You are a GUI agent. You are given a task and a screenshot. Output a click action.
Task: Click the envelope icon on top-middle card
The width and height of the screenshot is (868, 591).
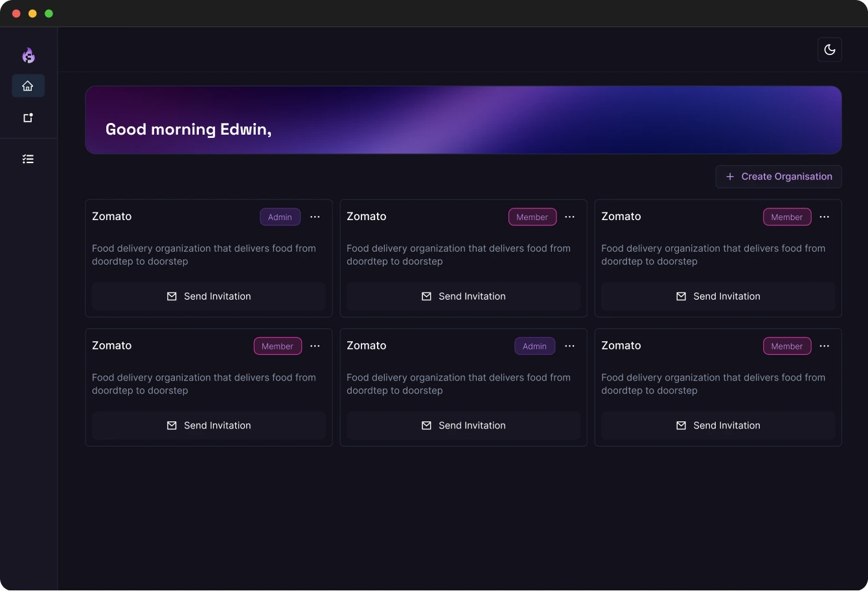(x=426, y=296)
